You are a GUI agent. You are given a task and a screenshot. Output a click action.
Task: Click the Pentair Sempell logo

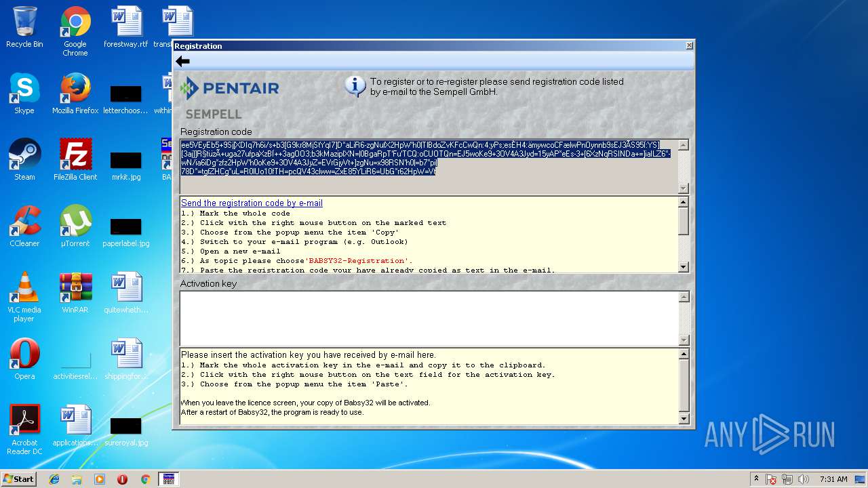(x=229, y=98)
